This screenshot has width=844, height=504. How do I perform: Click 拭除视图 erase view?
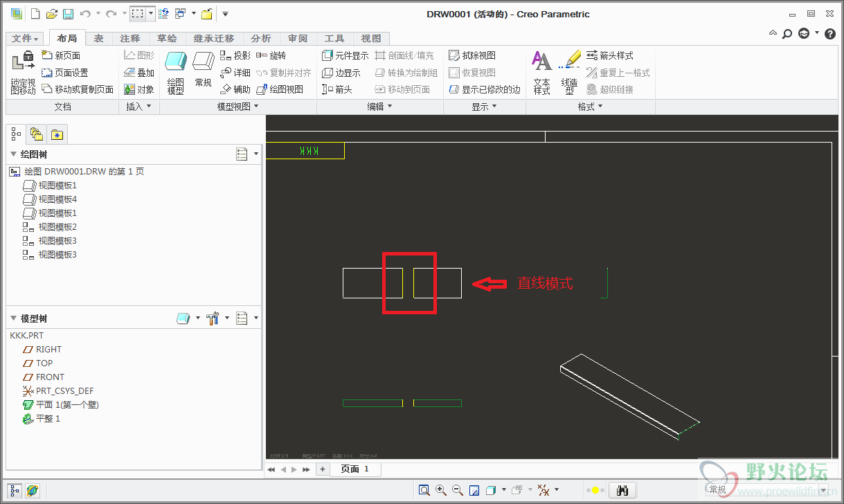click(x=472, y=55)
